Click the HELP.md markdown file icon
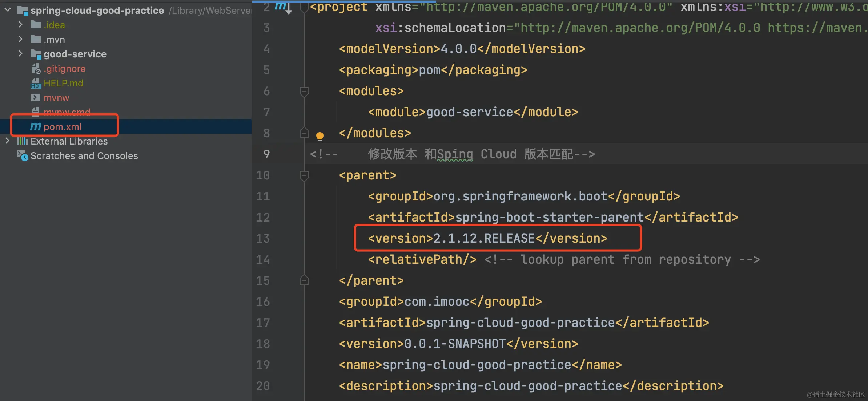 35,83
